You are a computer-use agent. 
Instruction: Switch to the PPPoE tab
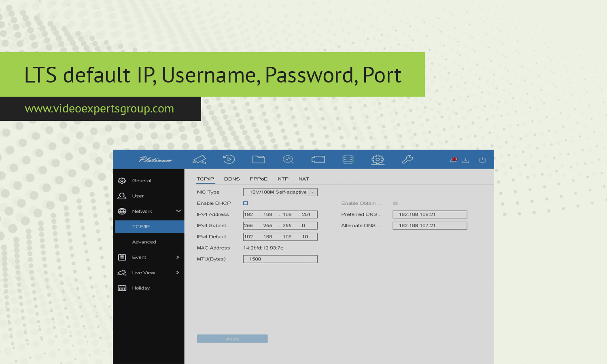[x=259, y=179]
